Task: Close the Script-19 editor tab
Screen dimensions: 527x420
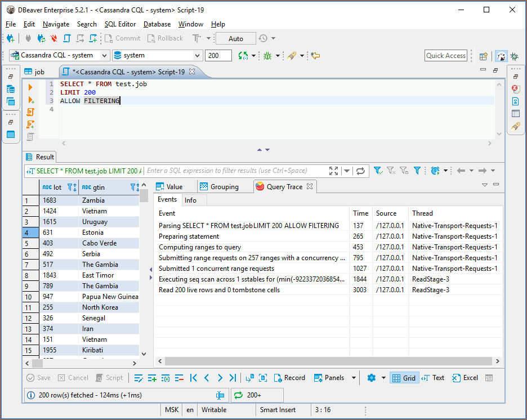Action: point(192,72)
